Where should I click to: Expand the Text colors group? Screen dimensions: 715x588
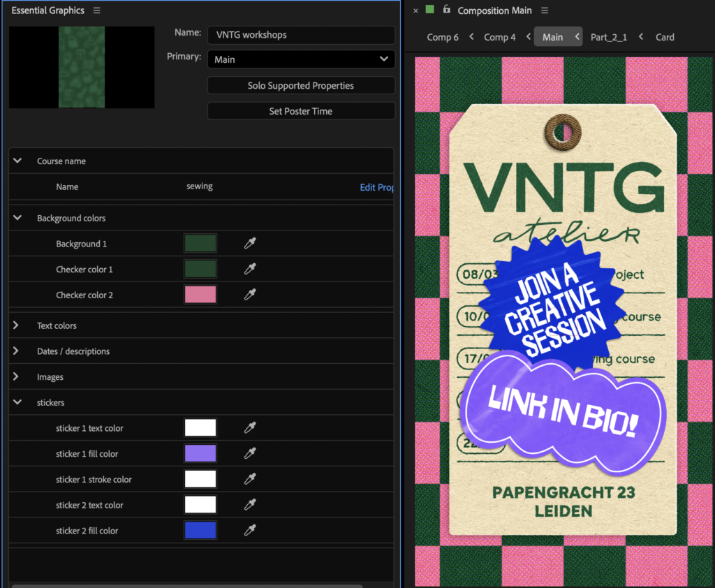[17, 325]
